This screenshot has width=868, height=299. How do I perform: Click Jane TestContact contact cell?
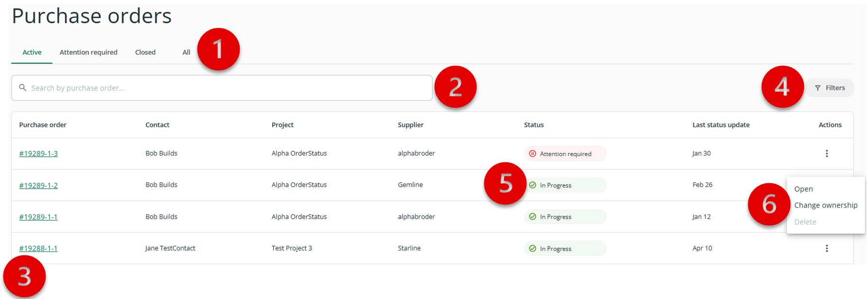pos(170,248)
